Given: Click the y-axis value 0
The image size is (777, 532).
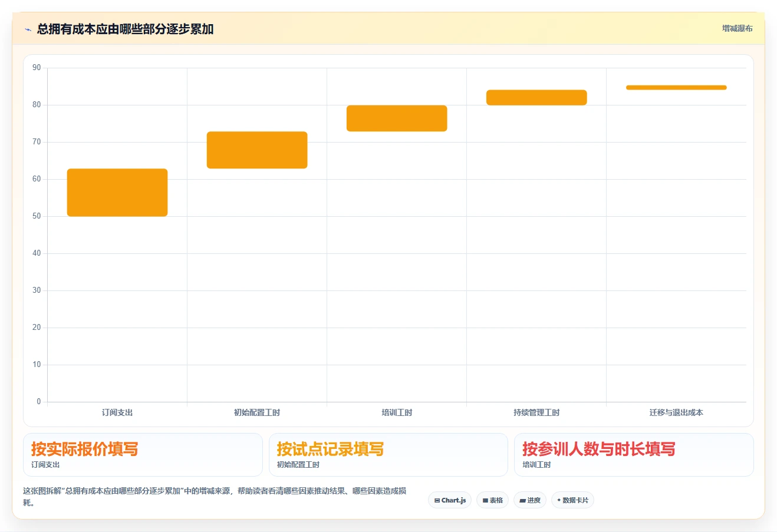Looking at the screenshot, I should [39, 402].
